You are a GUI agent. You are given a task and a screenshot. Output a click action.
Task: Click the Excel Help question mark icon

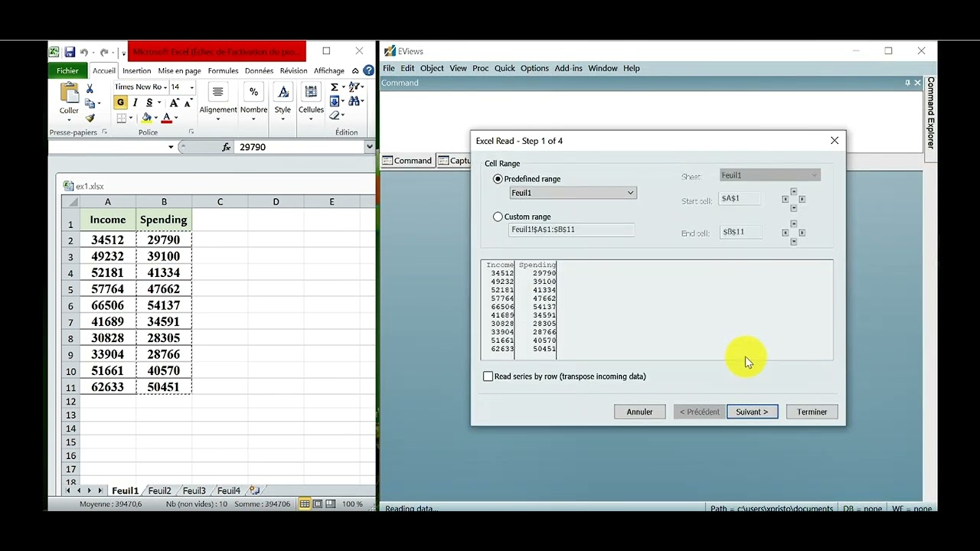pos(368,70)
